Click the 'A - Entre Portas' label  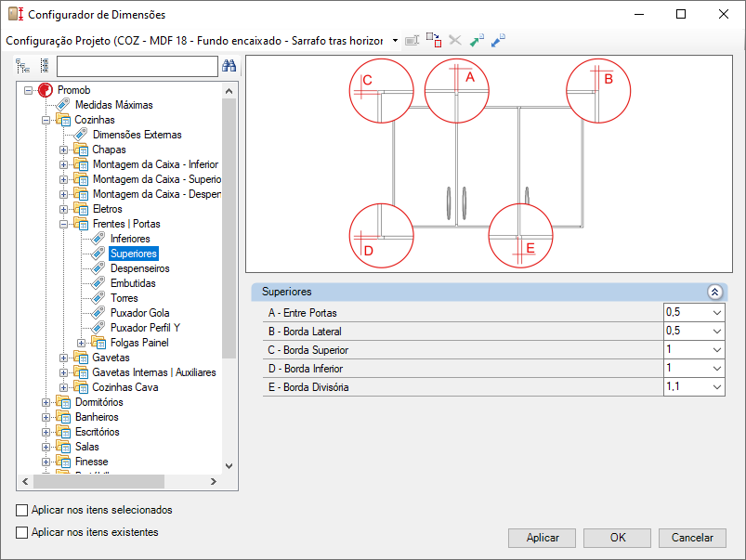click(x=303, y=313)
